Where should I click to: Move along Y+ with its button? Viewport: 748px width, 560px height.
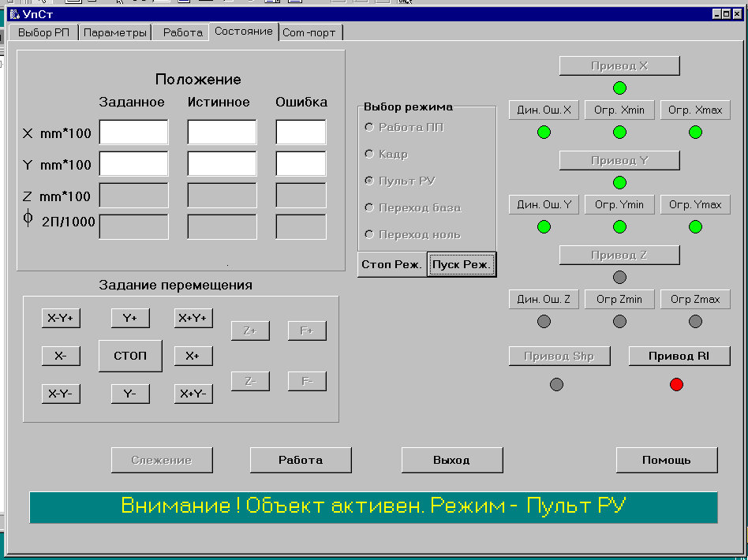130,318
